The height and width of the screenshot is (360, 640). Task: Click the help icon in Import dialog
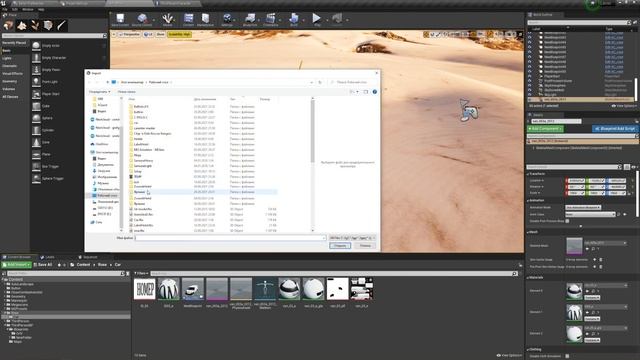click(x=375, y=92)
